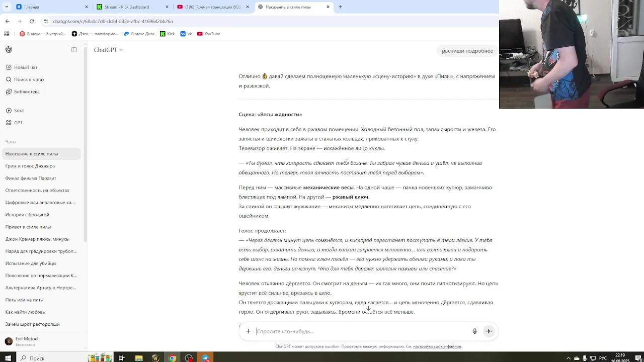
Task: Click the распиши подробнее user message bubble
Action: point(467,51)
